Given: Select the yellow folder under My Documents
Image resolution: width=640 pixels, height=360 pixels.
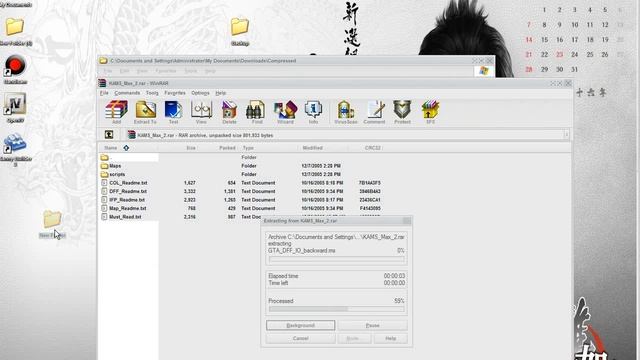Looking at the screenshot, I should tap(15, 27).
